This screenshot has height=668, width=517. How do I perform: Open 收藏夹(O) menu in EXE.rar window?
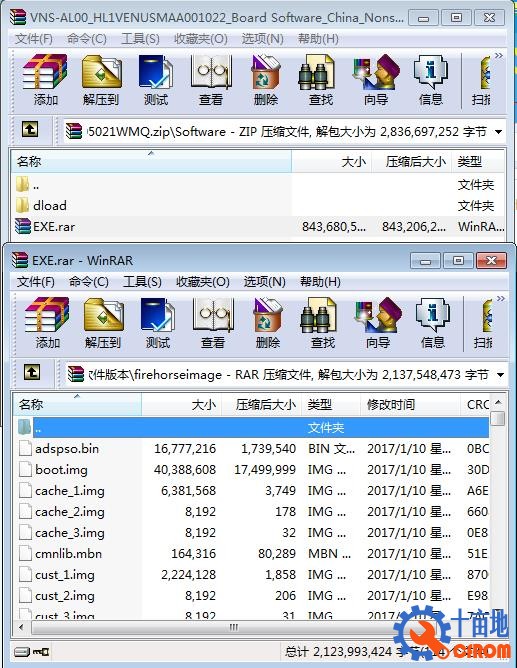(x=203, y=282)
